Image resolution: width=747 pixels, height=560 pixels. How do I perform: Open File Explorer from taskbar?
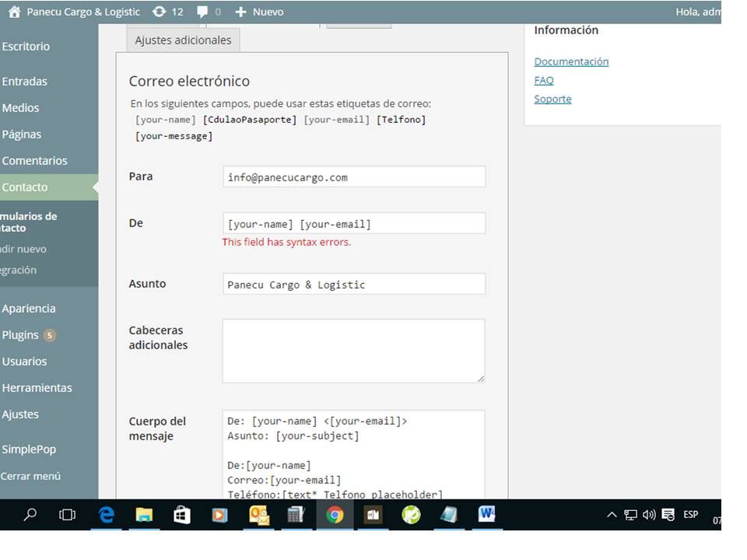[144, 515]
